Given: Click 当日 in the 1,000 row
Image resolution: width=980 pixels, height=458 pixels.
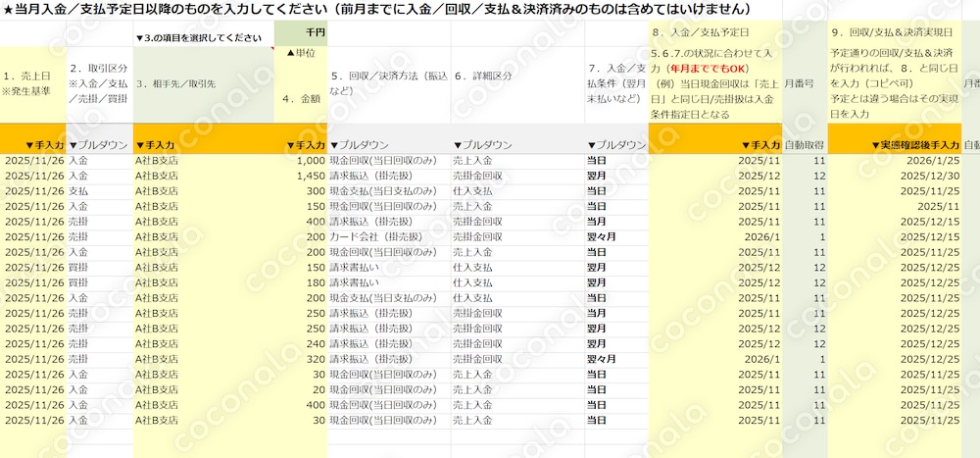Looking at the screenshot, I should (x=616, y=161).
